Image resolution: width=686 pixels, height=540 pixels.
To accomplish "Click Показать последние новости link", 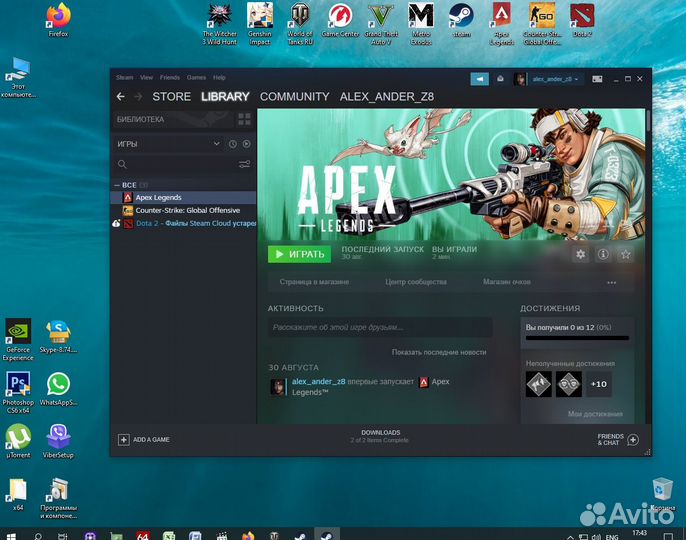I will tap(439, 352).
